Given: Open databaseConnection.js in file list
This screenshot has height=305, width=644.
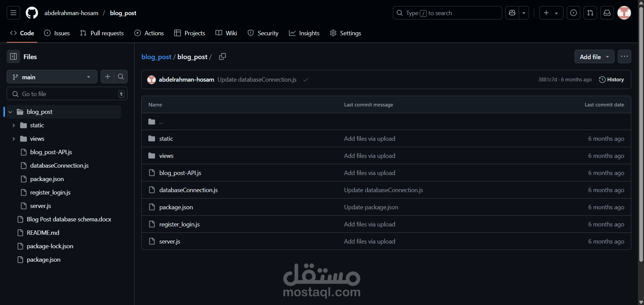Looking at the screenshot, I should coord(188,190).
